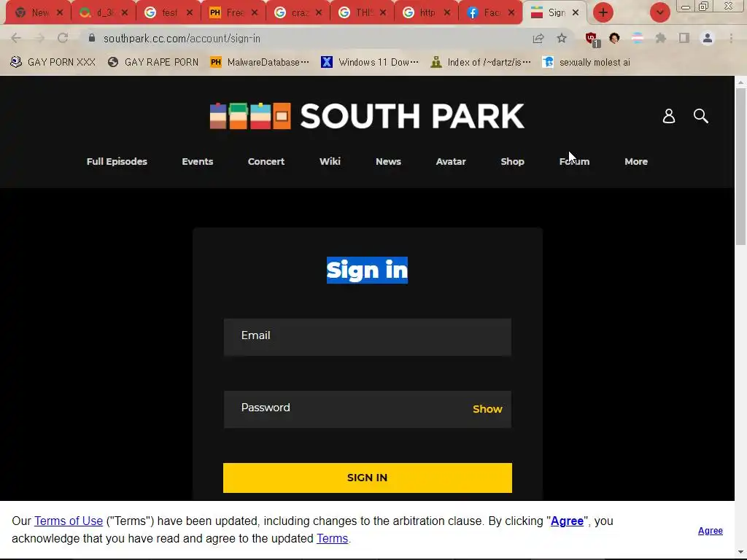Screen dimensions: 747x560
Task: Click the yellow SIGN IN button
Action: 368,478
